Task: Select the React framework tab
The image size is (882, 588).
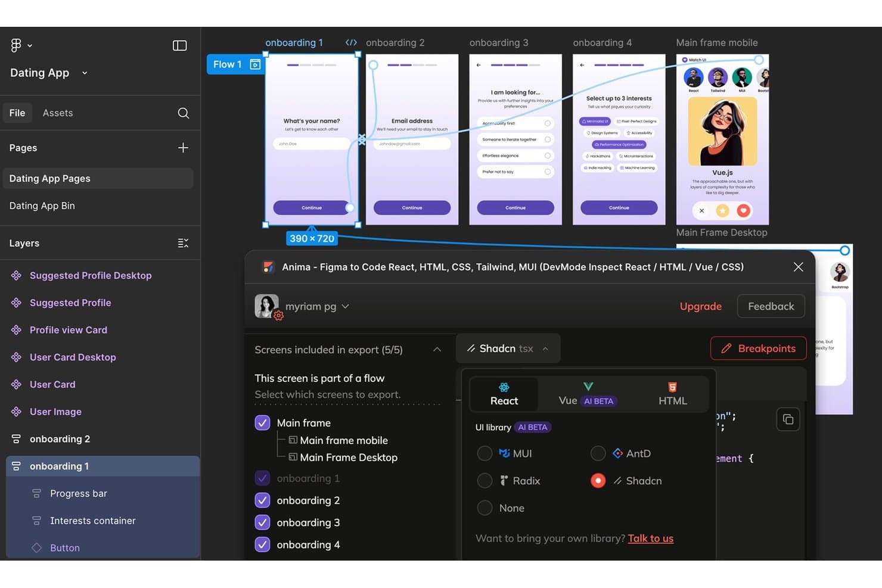Action: pyautogui.click(x=504, y=394)
